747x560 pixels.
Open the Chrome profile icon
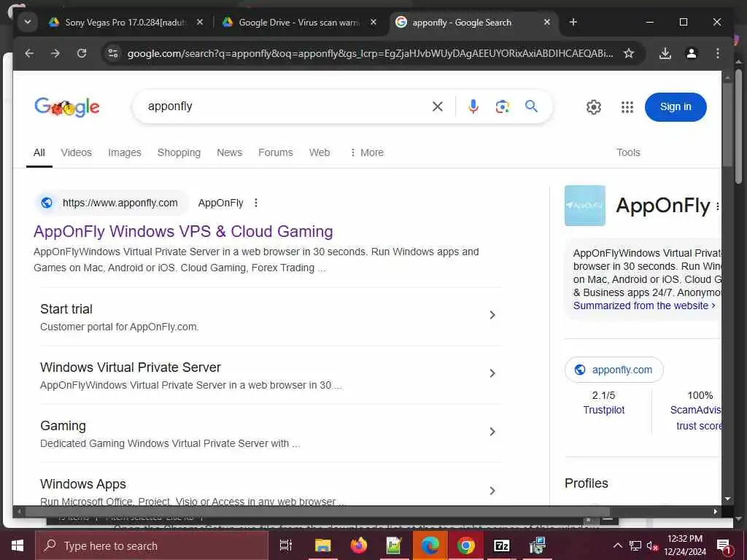692,53
